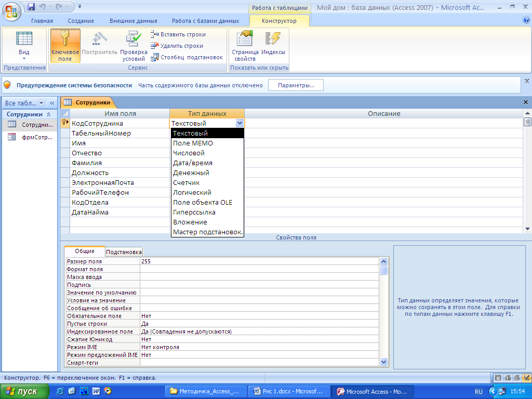Image resolution: width=532 pixels, height=399 pixels.
Task: Switch to Datasheet view status icon
Action: pos(498,378)
